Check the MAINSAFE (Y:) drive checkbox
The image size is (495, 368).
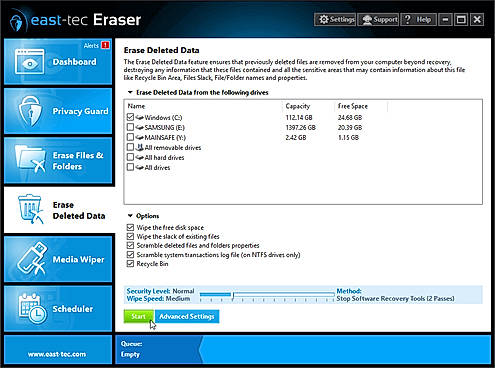click(130, 137)
